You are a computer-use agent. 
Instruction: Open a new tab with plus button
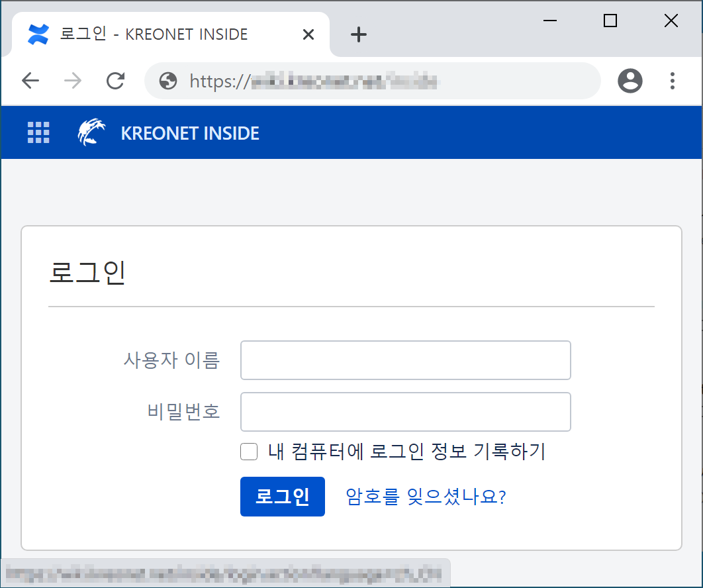(358, 34)
